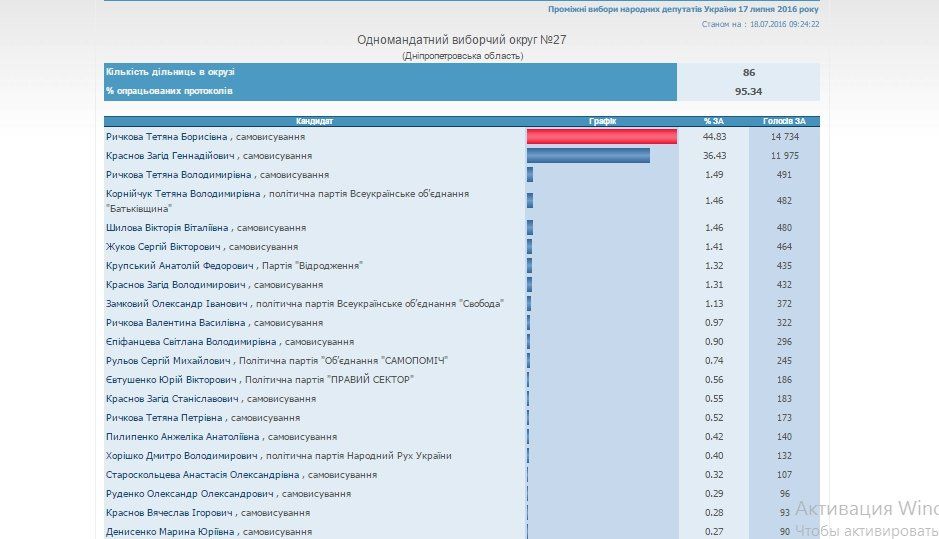Click the vote count 14 734
The height and width of the screenshot is (539, 939).
[784, 137]
